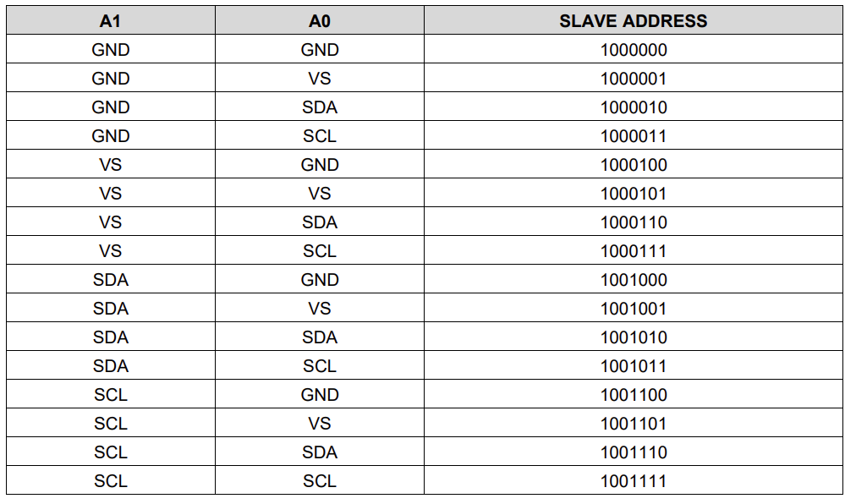Click the A0 column header

click(320, 21)
